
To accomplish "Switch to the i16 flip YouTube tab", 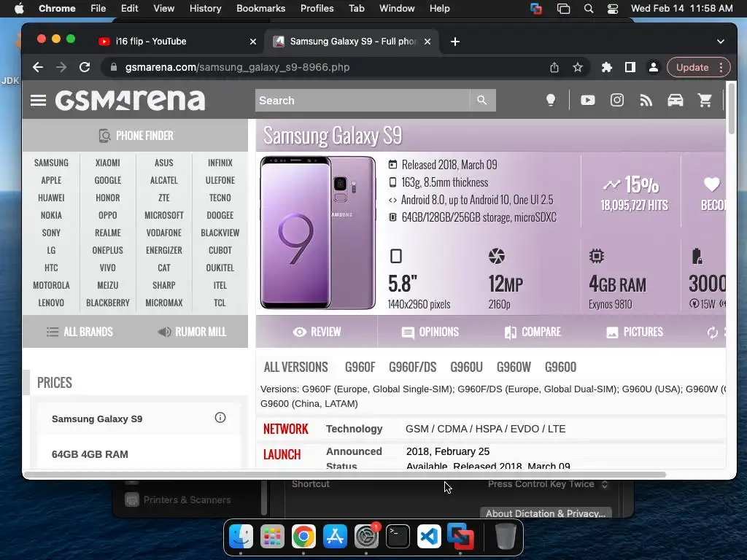I will [177, 42].
